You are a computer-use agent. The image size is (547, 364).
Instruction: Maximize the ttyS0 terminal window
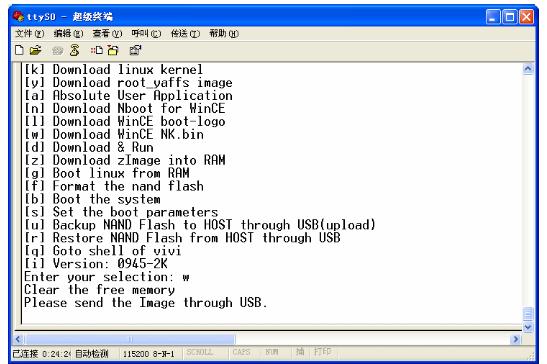click(x=510, y=17)
